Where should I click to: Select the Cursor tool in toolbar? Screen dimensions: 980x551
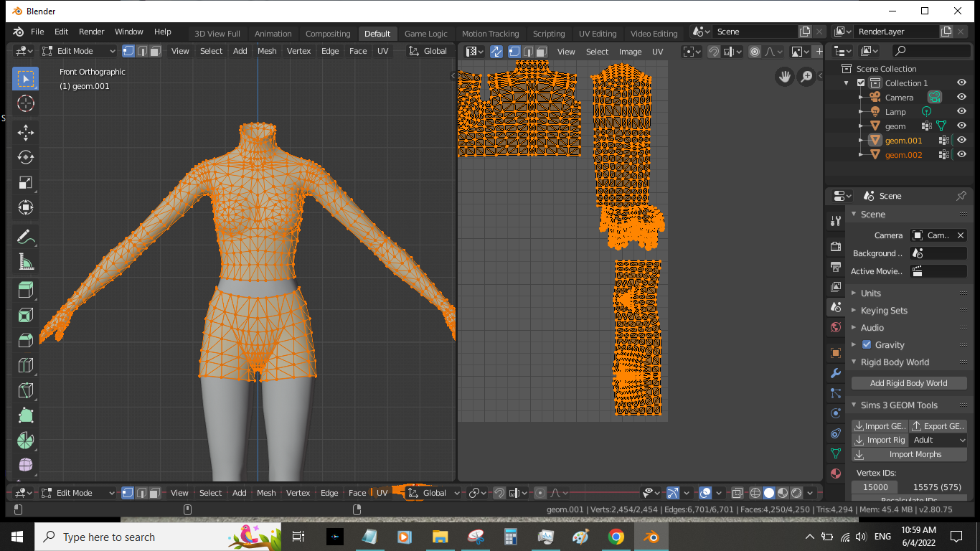pos(25,103)
